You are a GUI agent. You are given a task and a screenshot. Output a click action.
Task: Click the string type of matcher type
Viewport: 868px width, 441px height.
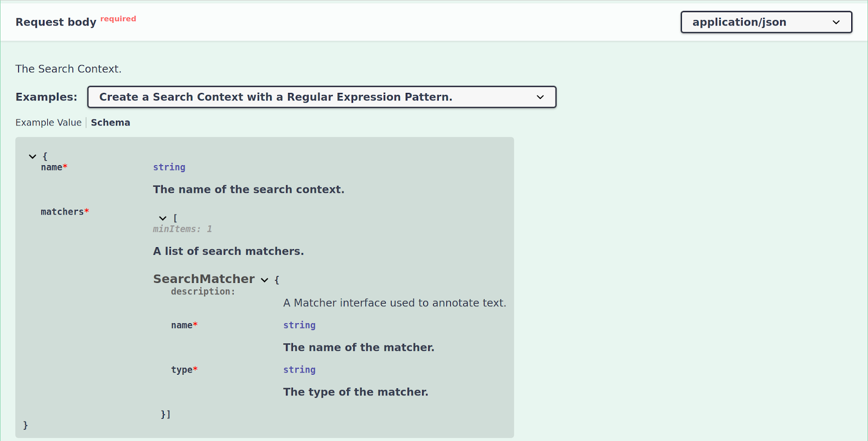click(299, 370)
